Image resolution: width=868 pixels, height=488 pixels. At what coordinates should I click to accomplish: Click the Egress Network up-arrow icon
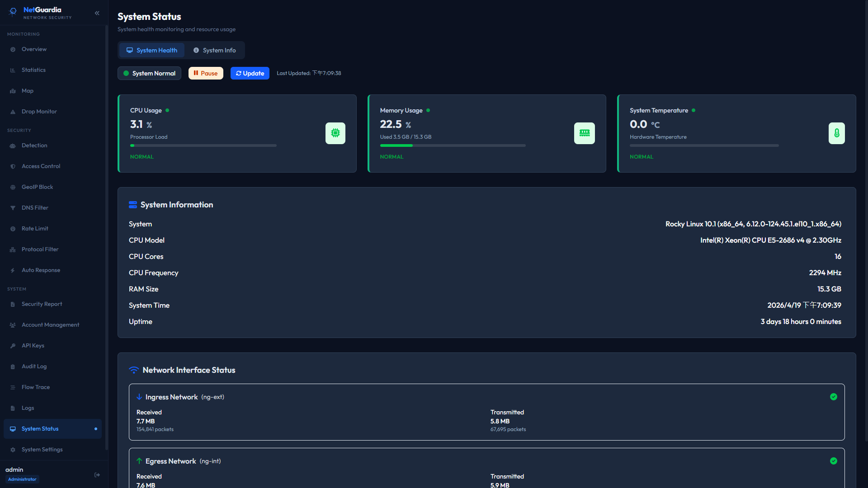click(x=139, y=461)
